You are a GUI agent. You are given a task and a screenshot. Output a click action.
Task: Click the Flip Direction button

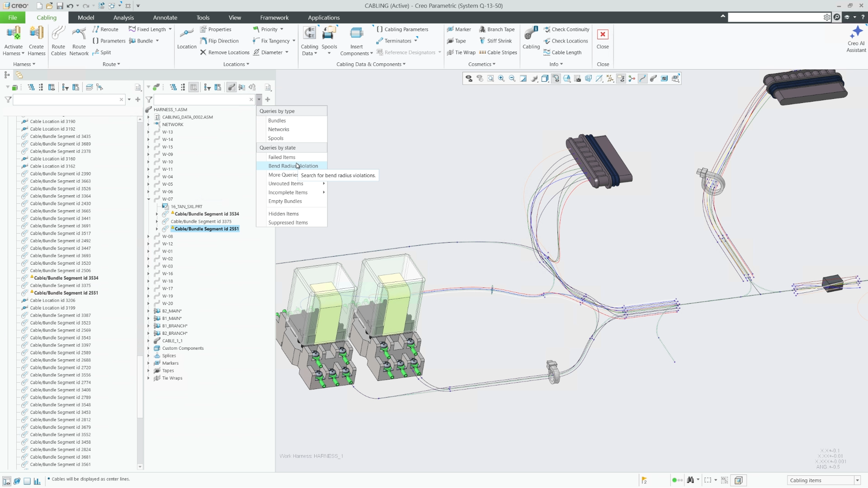tap(219, 41)
